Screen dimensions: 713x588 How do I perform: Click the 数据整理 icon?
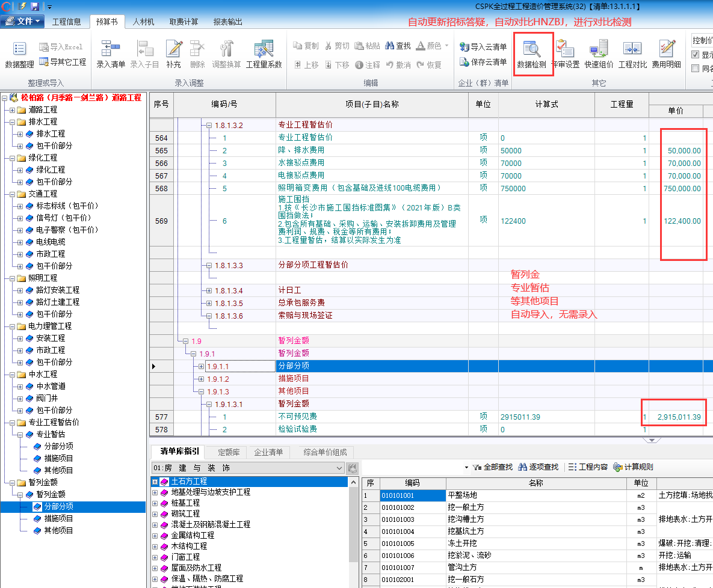coord(19,49)
